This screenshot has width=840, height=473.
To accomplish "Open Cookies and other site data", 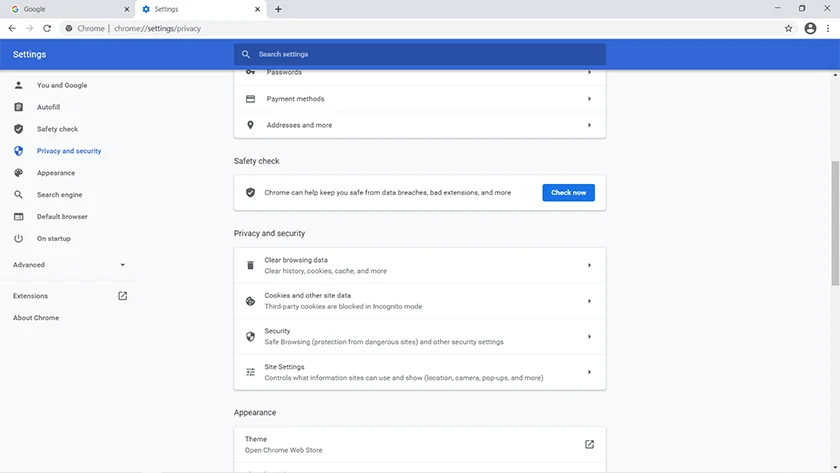I will (x=419, y=301).
